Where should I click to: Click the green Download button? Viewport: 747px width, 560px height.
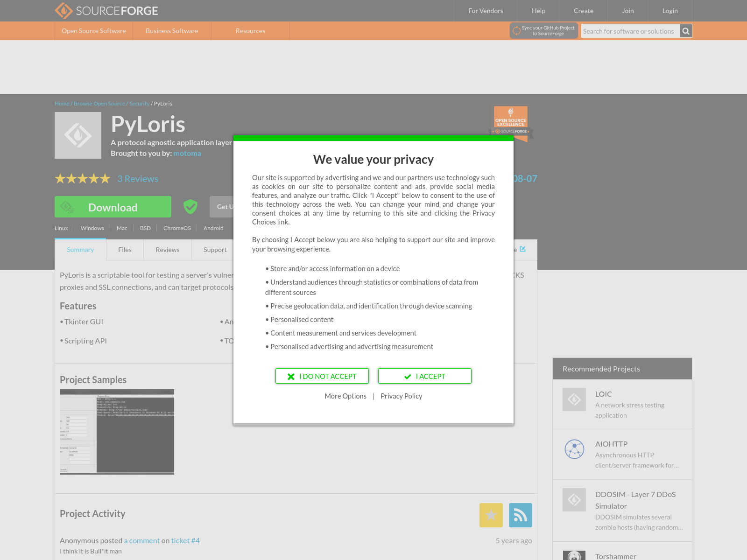point(113,207)
